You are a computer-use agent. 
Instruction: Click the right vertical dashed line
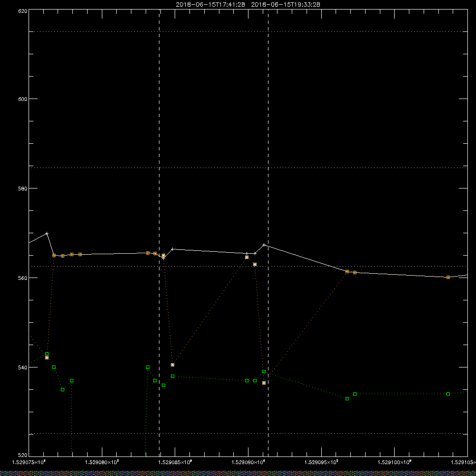(x=268, y=233)
